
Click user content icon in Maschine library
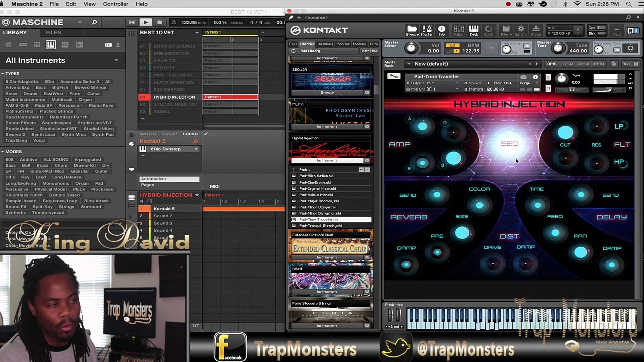tap(118, 45)
